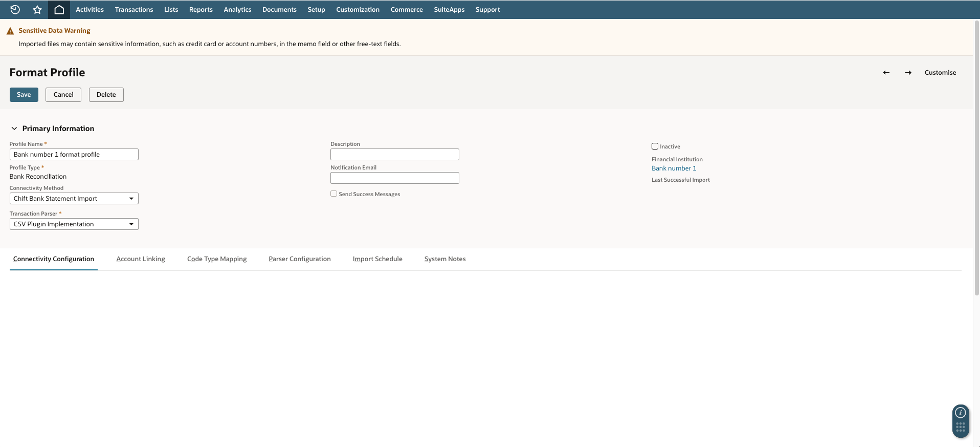Open the Shortcuts star icon
The width and height of the screenshot is (980, 447).
pos(37,9)
